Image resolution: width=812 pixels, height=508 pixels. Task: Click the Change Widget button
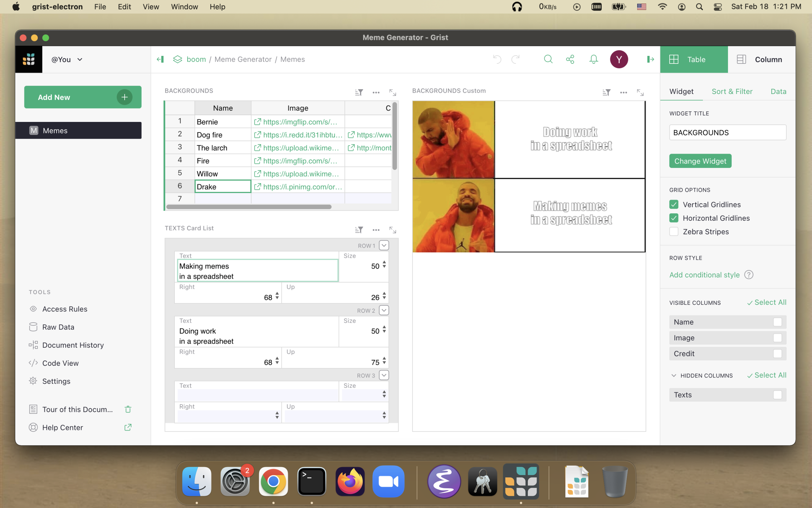pyautogui.click(x=700, y=161)
